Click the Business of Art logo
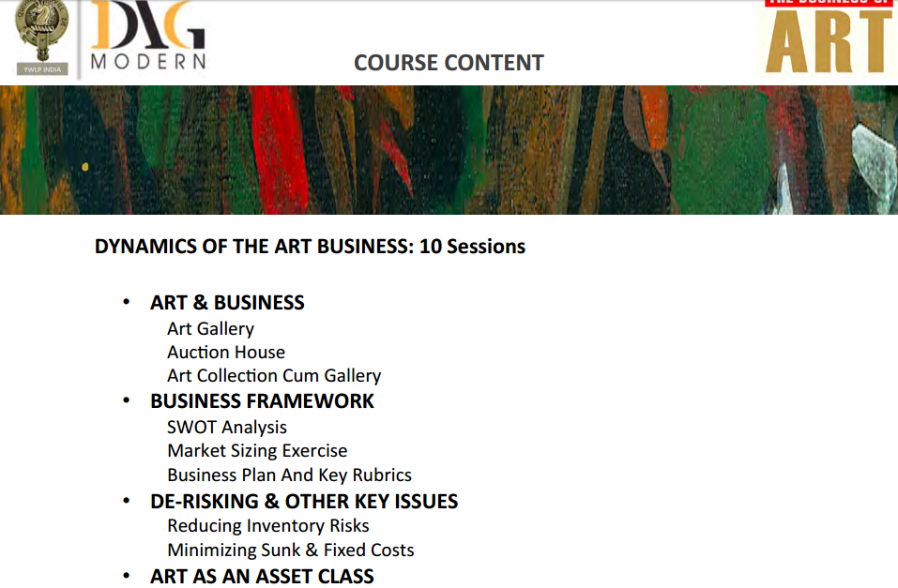898x588 pixels. (x=827, y=38)
